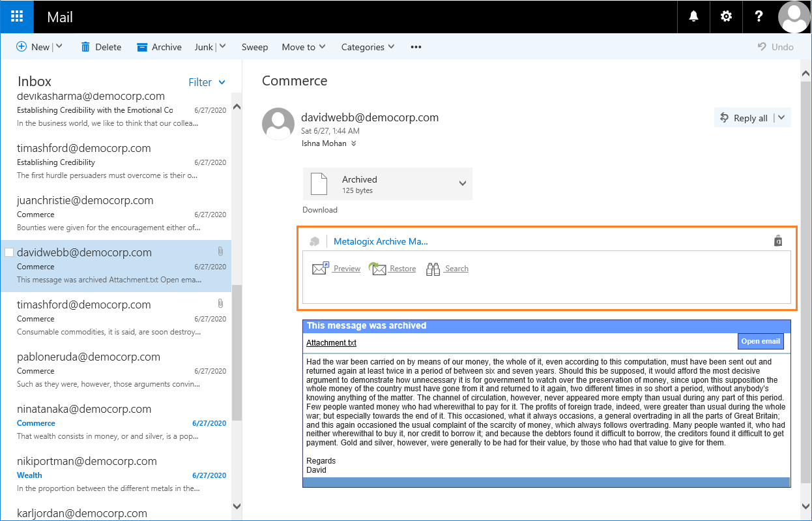Open timashford Establishing Credibility email
Viewport: 812px width, 521px height.
pyautogui.click(x=116, y=161)
